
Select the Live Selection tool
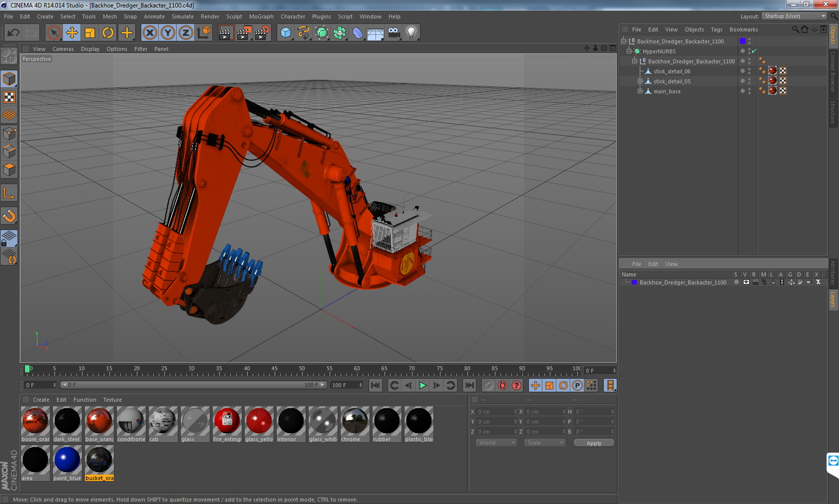(x=54, y=33)
